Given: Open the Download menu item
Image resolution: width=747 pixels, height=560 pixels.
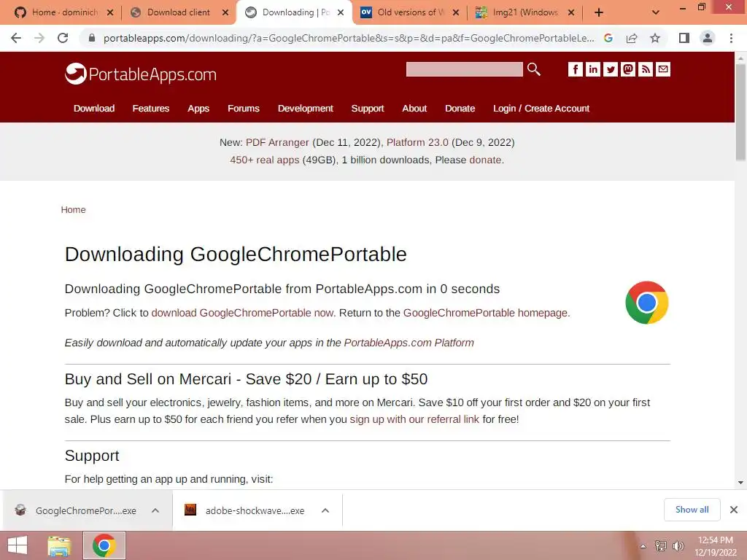Looking at the screenshot, I should [94, 109].
